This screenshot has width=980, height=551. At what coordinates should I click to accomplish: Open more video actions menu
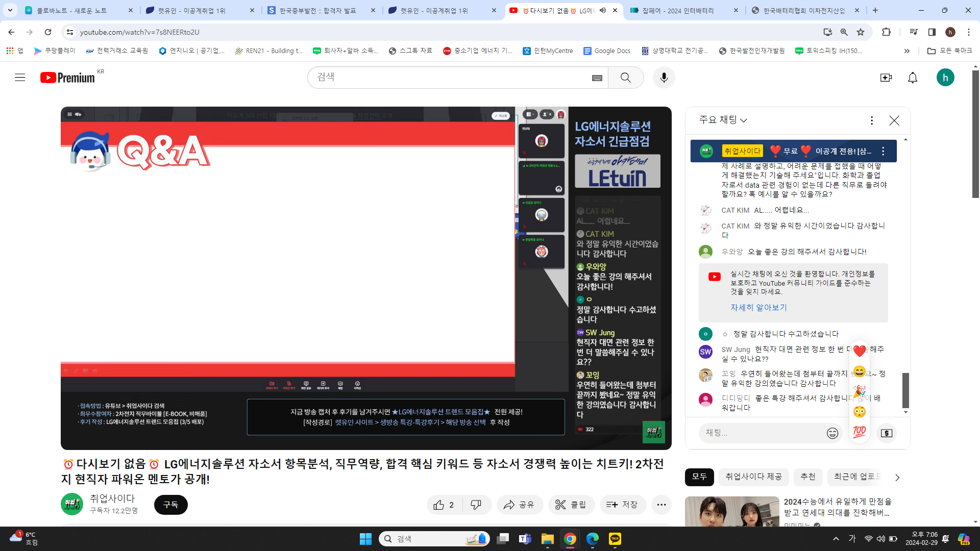click(661, 505)
